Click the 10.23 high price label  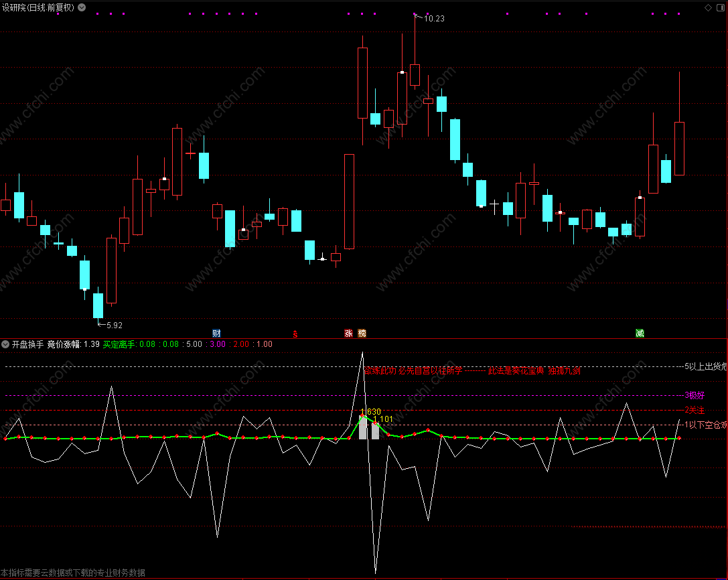click(x=434, y=19)
